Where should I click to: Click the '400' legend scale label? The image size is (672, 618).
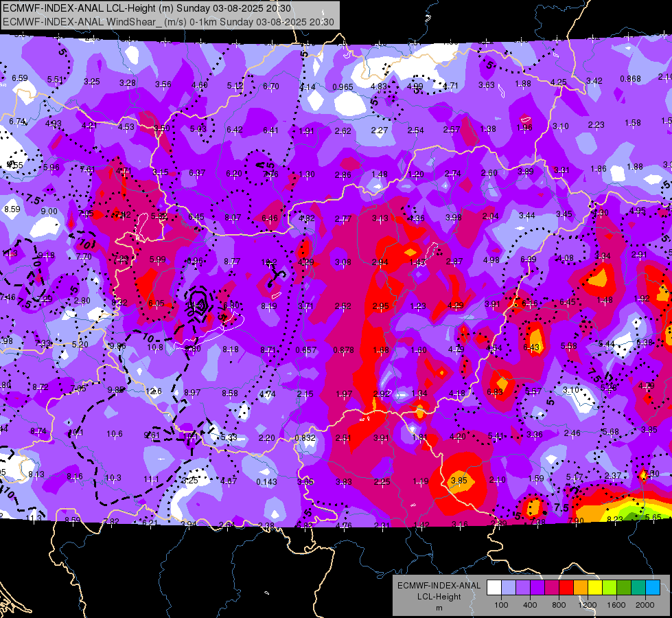point(530,605)
